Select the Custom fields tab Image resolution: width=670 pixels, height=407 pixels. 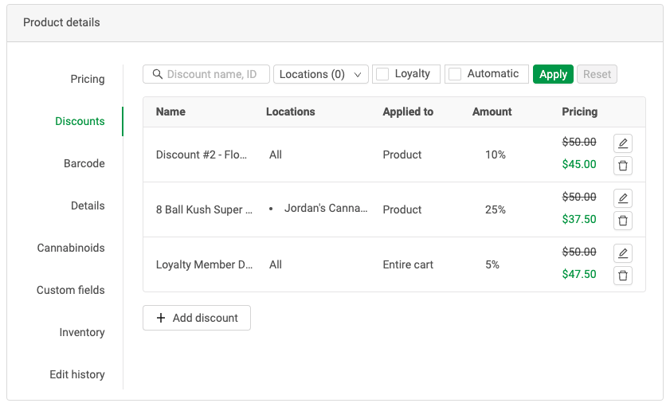71,290
